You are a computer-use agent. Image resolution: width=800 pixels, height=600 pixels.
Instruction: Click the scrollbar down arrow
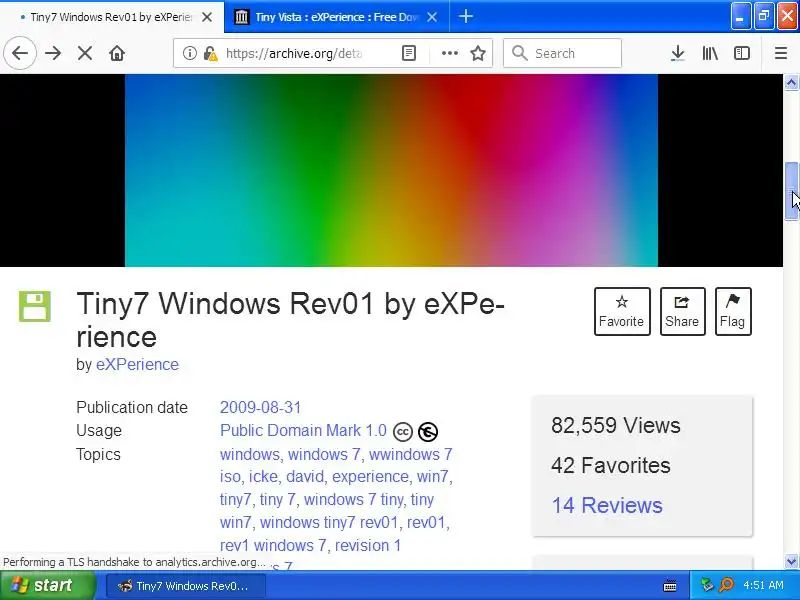point(791,561)
